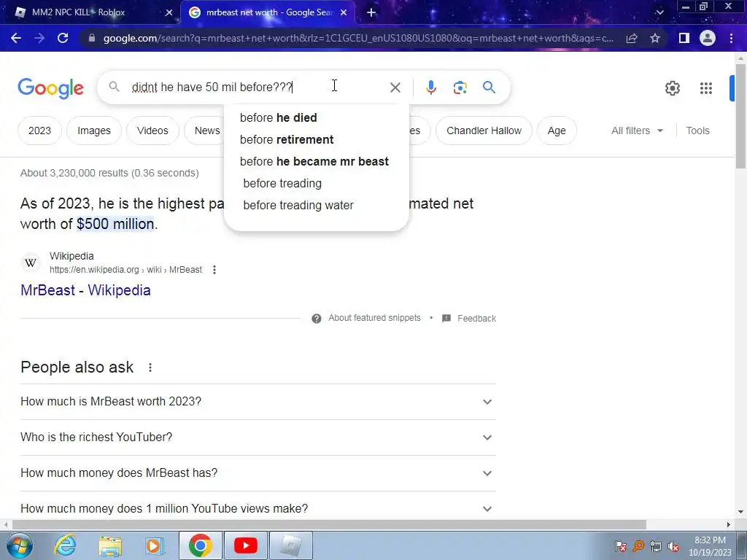Close the mrbeast net worth tab

click(344, 13)
